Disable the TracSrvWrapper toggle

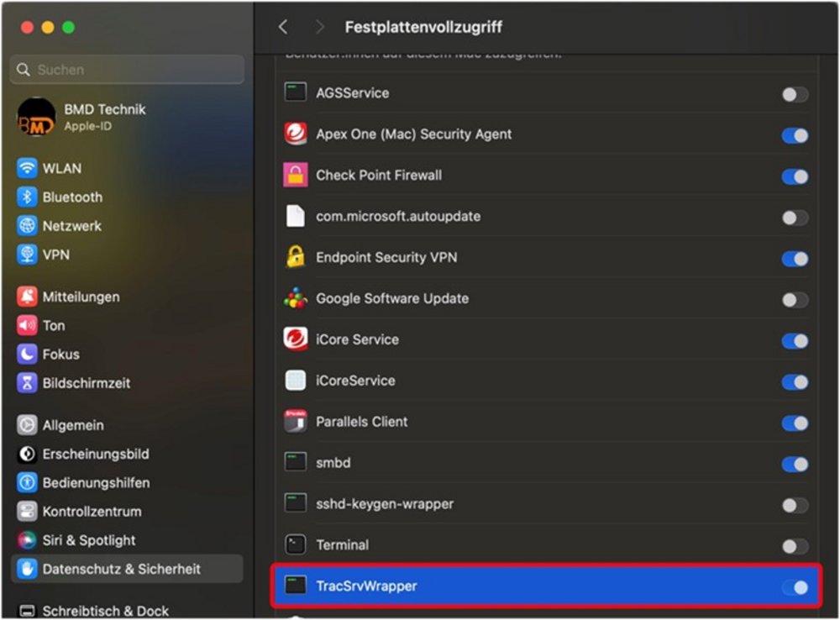pos(795,587)
